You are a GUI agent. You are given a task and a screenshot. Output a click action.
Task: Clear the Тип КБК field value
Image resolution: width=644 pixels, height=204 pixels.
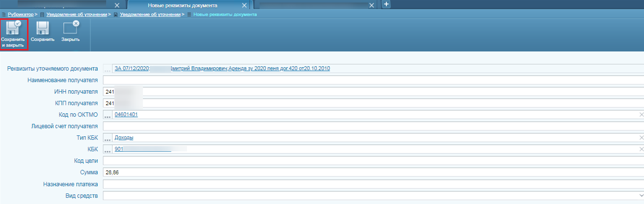pyautogui.click(x=641, y=138)
